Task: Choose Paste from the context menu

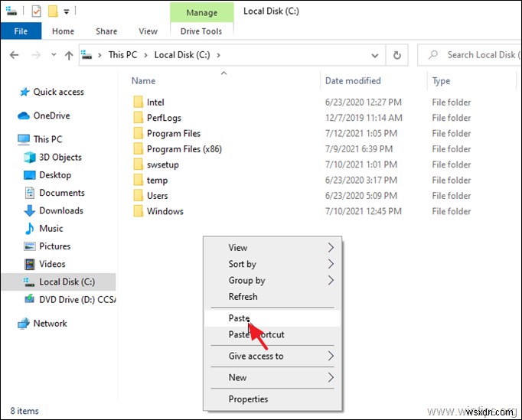Action: 272,318
